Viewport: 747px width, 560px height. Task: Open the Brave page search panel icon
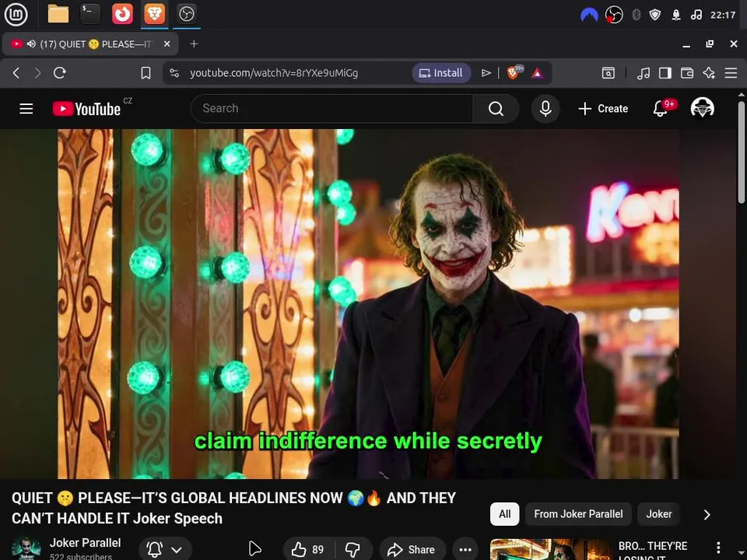click(608, 73)
